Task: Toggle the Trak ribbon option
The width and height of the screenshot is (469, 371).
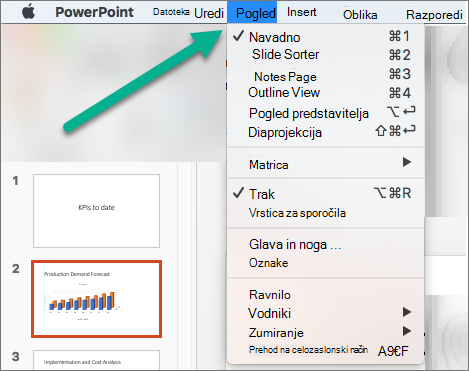Action: [x=325, y=194]
